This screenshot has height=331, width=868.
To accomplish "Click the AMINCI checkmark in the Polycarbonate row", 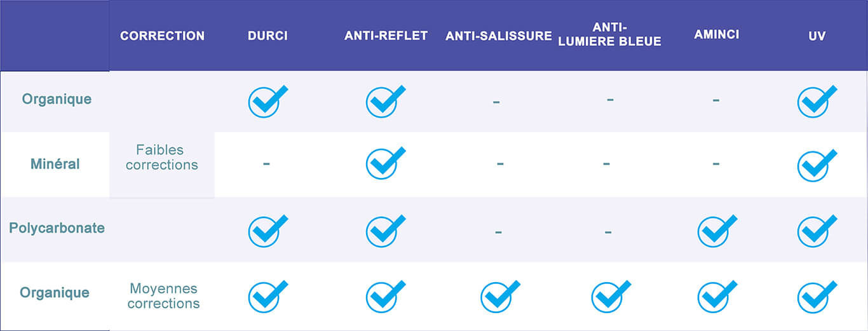I will 717,231.
